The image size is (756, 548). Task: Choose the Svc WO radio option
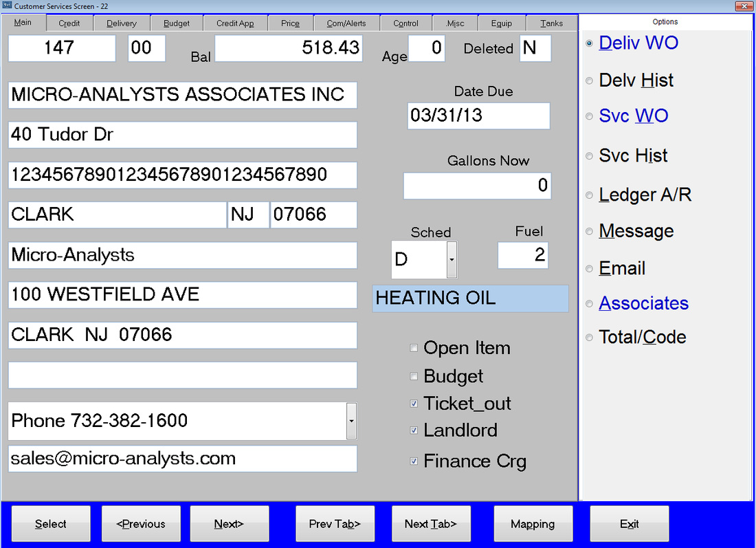tap(589, 116)
